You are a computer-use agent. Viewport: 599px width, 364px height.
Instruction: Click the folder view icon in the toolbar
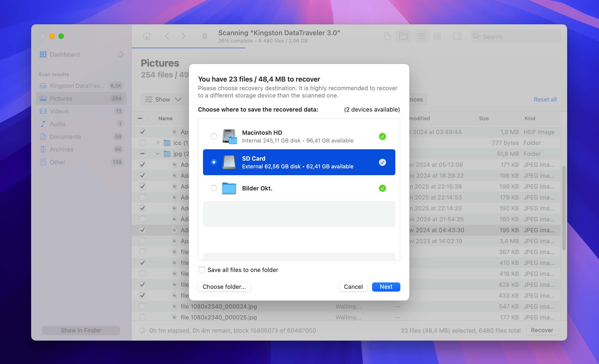click(403, 36)
